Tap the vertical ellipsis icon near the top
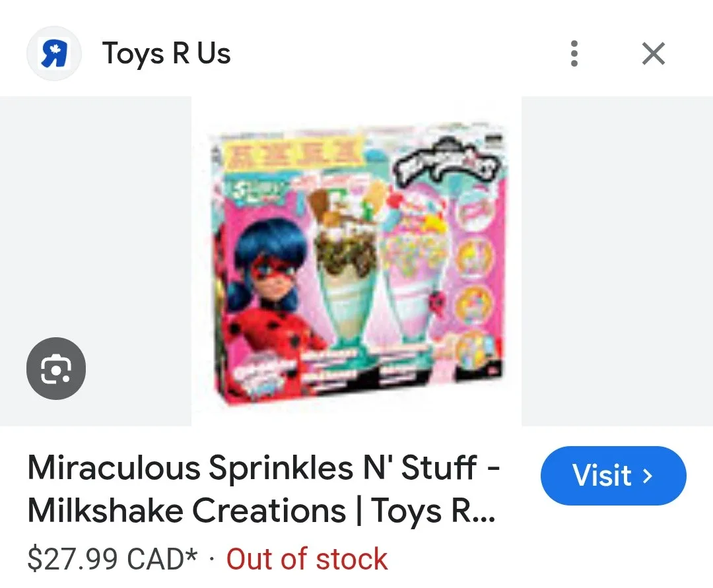The image size is (713, 588). (574, 53)
